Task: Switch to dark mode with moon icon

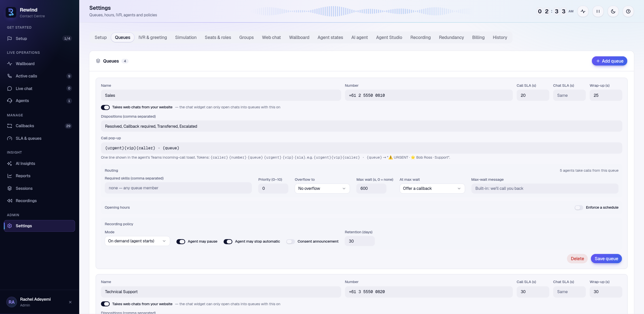Action: pos(613,11)
